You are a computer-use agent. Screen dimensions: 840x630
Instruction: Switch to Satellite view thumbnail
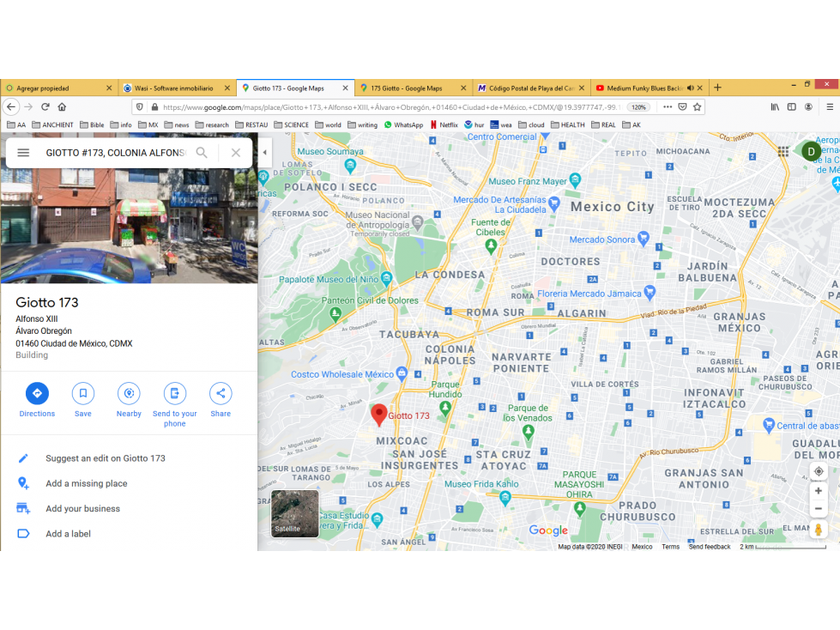(294, 512)
